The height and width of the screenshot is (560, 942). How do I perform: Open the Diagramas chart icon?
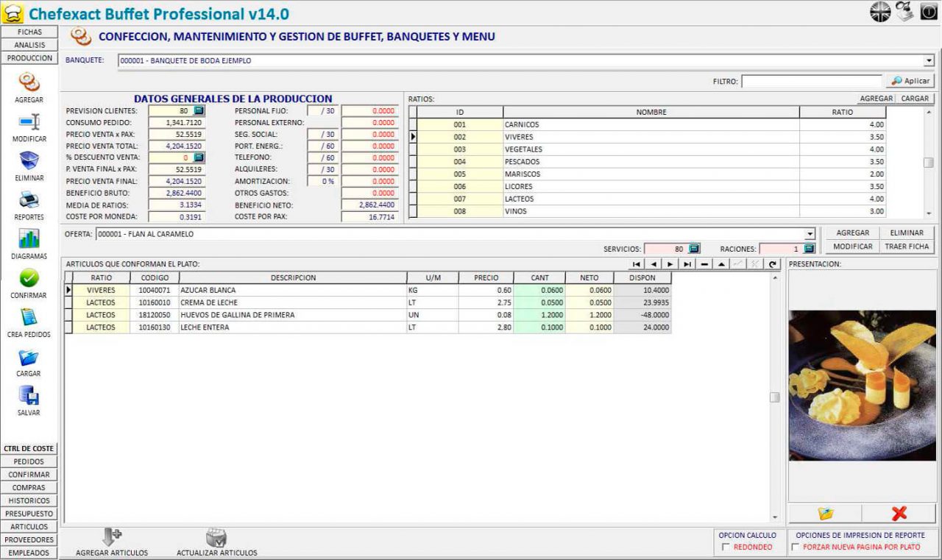point(29,238)
